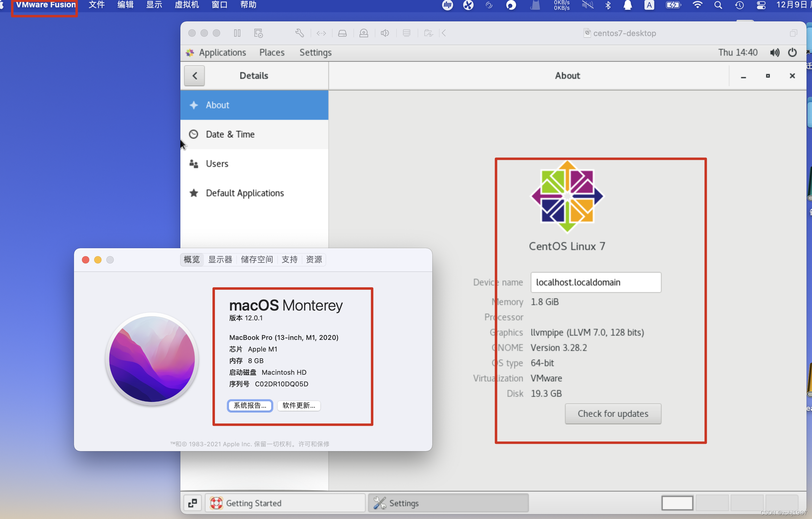Select first workspace in switcher

[677, 503]
